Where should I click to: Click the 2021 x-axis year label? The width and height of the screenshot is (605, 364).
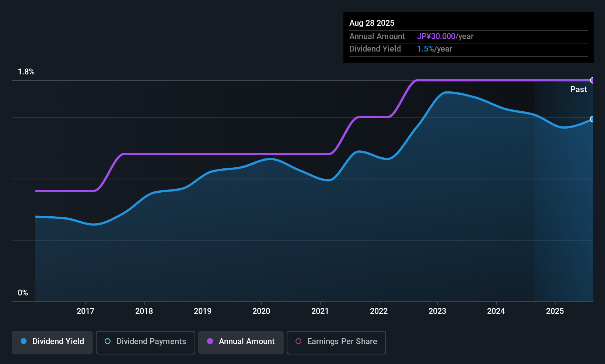[320, 311]
